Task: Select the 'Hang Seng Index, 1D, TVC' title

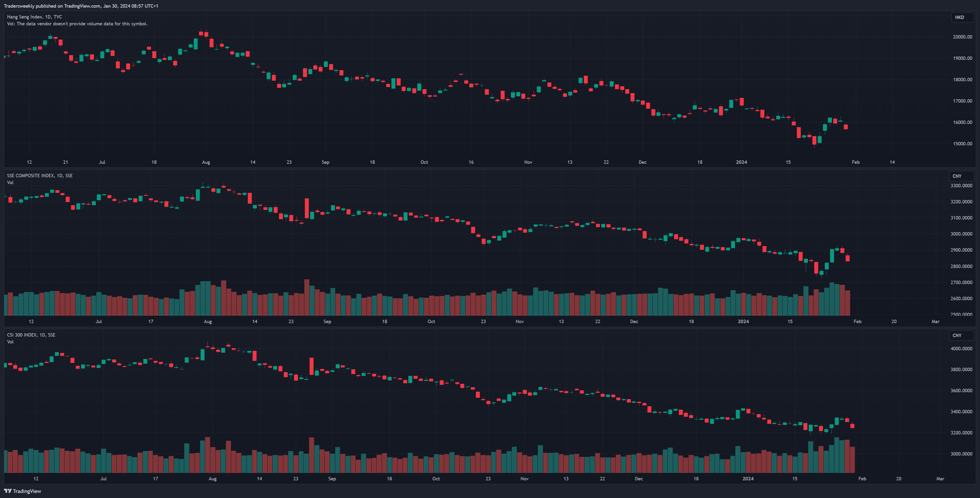Action: coord(35,17)
